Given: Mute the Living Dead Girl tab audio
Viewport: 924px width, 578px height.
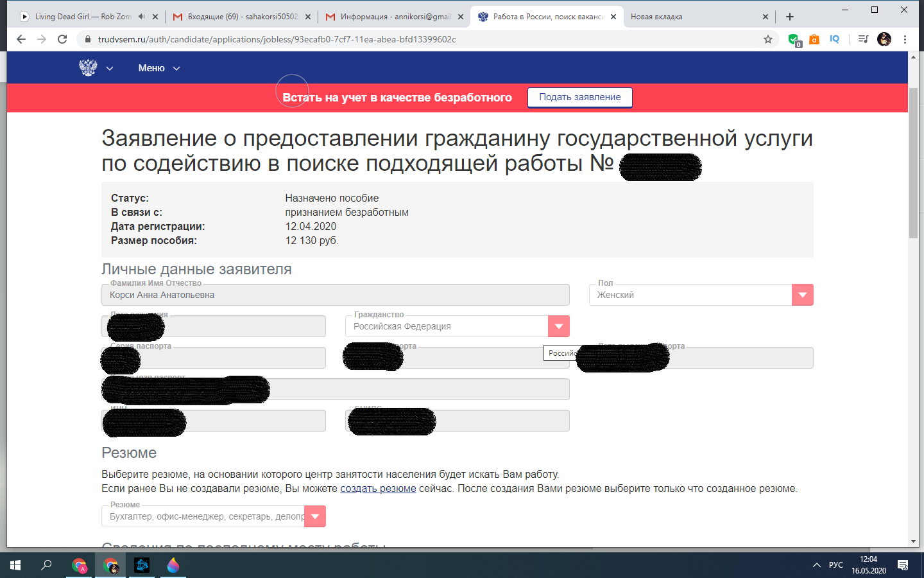Looking at the screenshot, I should [141, 17].
